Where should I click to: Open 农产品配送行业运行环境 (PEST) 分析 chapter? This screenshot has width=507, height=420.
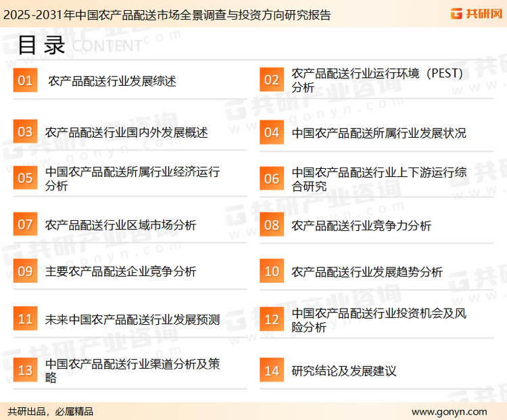[x=377, y=80]
